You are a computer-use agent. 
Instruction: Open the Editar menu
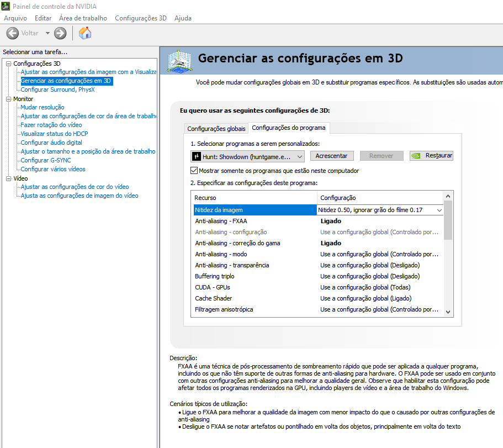[x=43, y=18]
